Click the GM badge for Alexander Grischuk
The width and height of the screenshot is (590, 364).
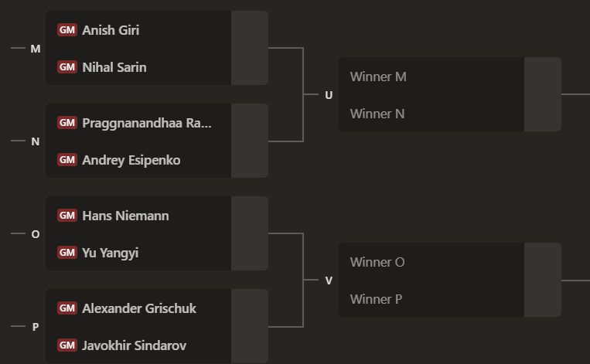point(67,308)
